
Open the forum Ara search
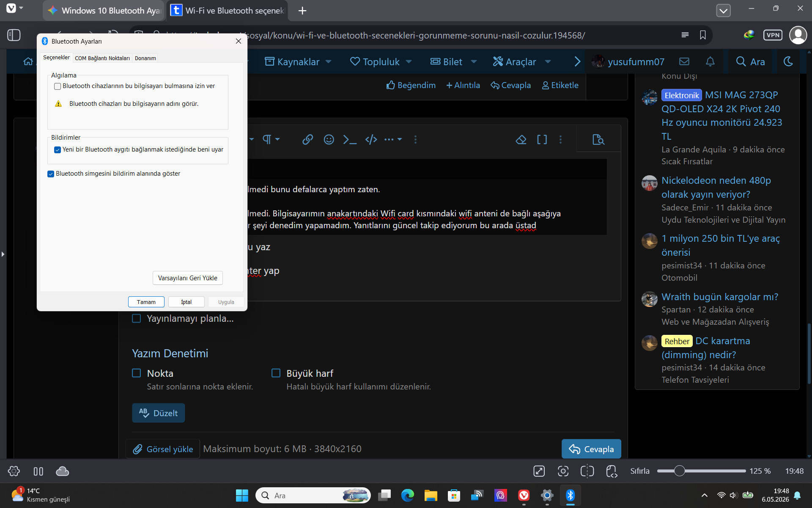750,62
